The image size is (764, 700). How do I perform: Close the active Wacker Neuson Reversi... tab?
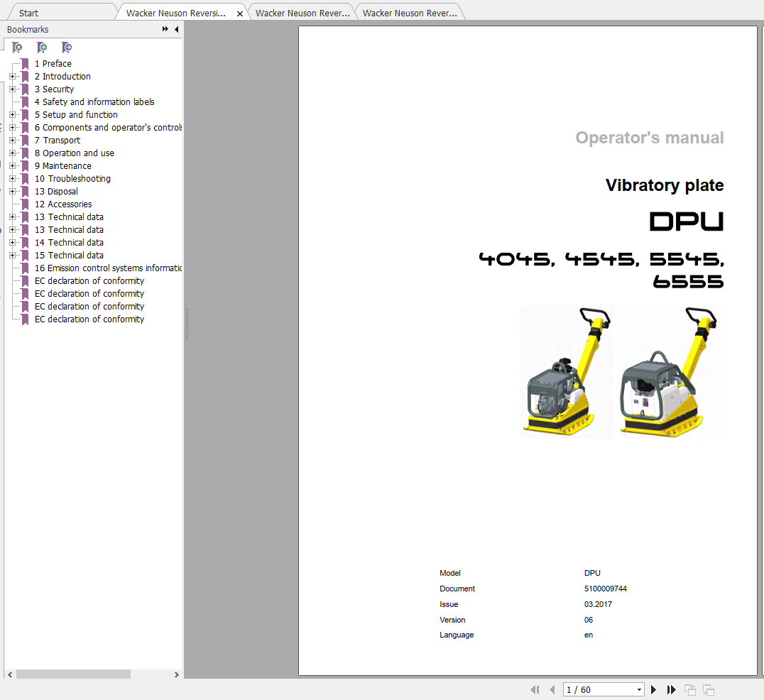pos(240,13)
